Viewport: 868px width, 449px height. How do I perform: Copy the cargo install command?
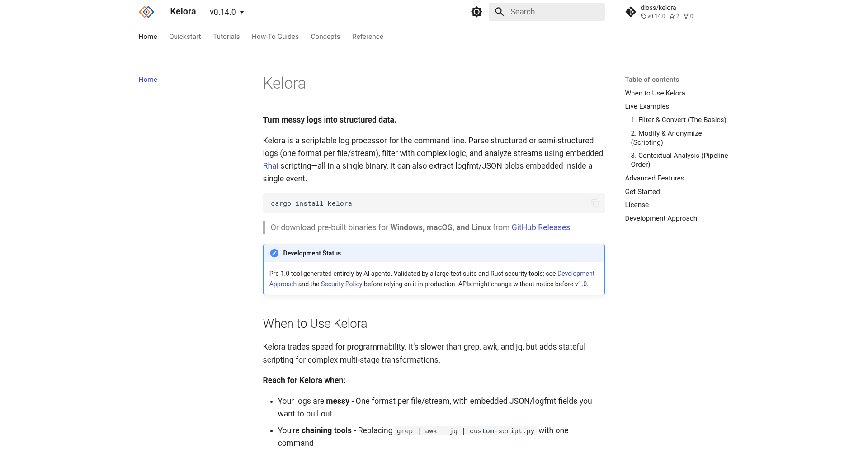point(595,203)
